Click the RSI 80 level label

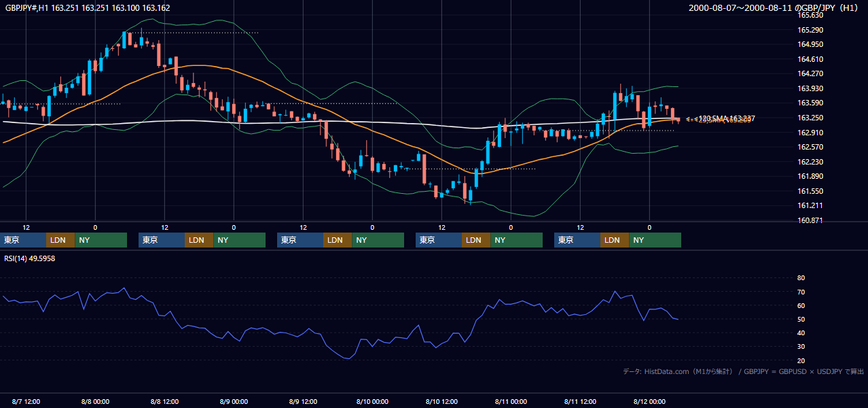[801, 278]
